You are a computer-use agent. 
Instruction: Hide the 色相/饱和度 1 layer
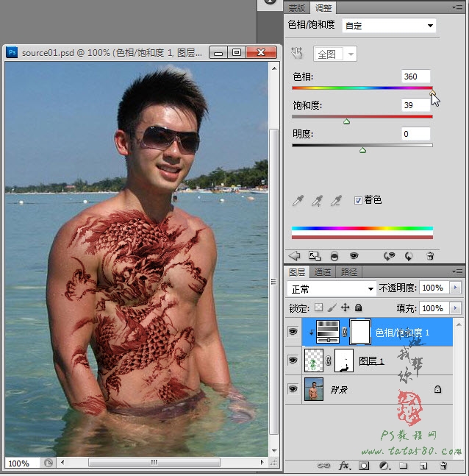point(293,332)
